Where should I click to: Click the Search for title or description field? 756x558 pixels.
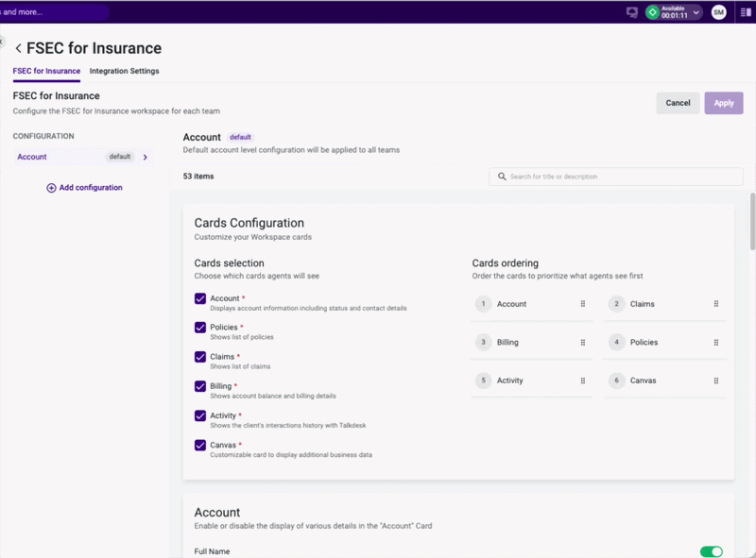pyautogui.click(x=616, y=177)
